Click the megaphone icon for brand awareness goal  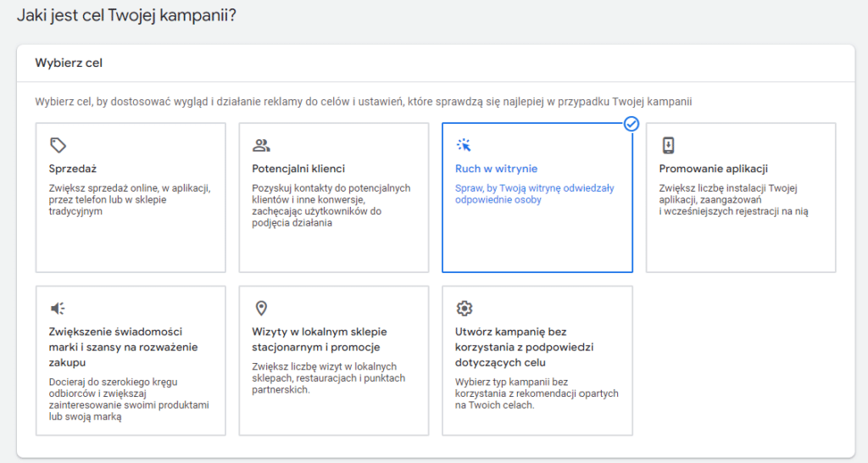click(58, 308)
